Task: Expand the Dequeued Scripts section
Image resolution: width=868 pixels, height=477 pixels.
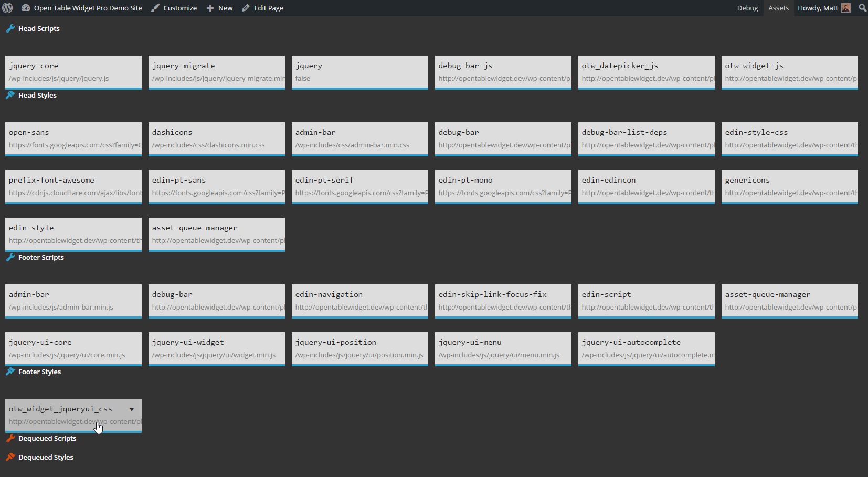Action: 47,438
